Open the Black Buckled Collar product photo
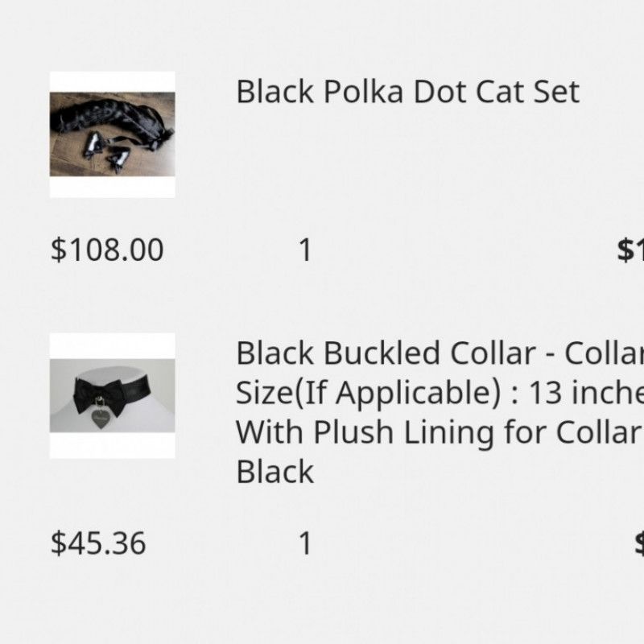The image size is (644, 644). 113,395
